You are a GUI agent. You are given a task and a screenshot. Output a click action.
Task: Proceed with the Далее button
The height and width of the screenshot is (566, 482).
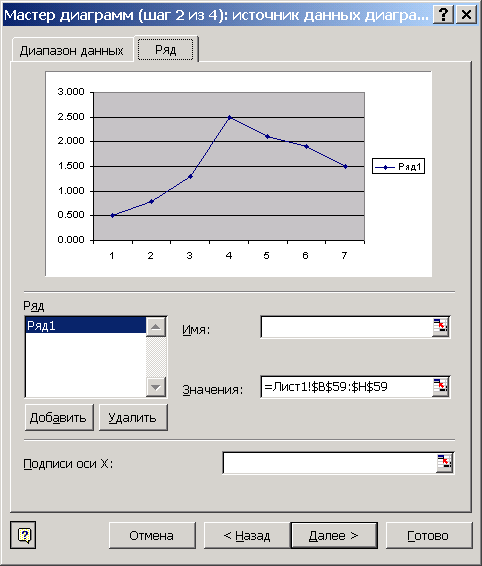click(x=334, y=535)
